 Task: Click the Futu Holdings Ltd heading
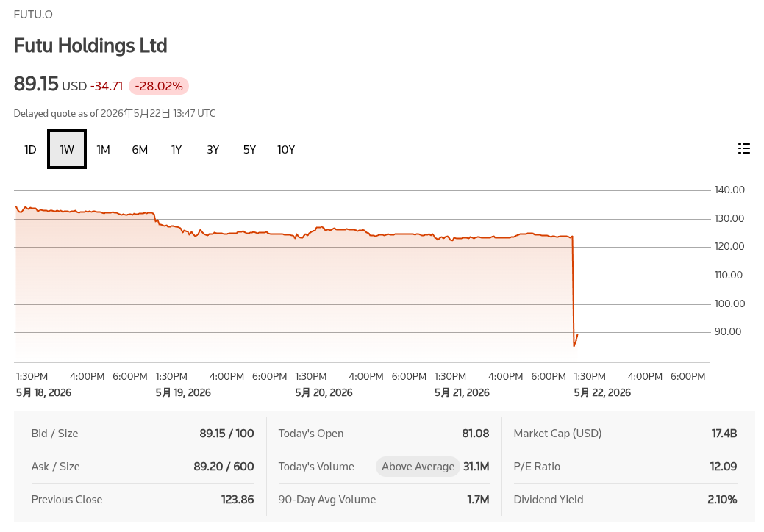point(90,46)
